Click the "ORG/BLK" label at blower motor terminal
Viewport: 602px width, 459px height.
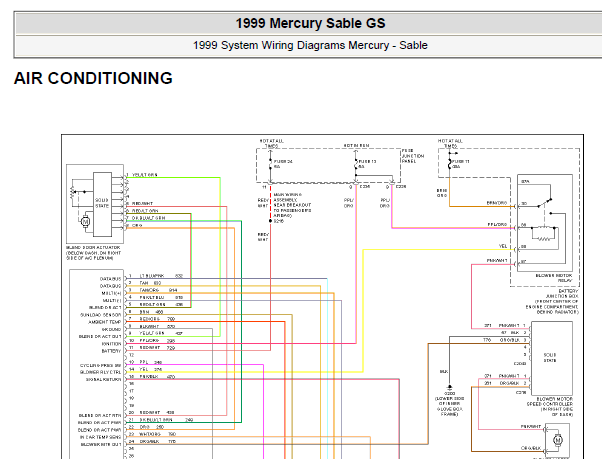coord(531,448)
